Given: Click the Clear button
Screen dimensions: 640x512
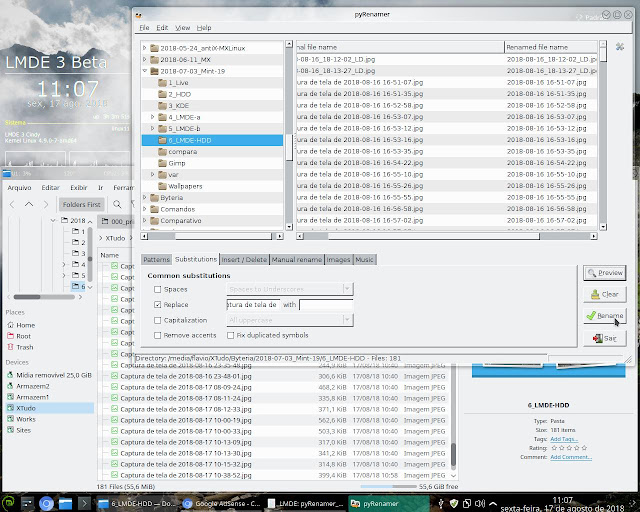Looking at the screenshot, I should pos(604,294).
